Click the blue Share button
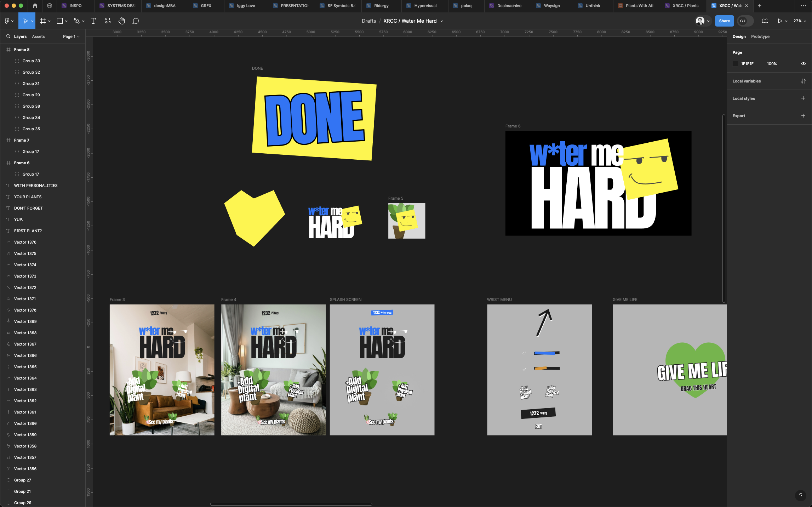Screen dimensions: 812x507 point(724,21)
